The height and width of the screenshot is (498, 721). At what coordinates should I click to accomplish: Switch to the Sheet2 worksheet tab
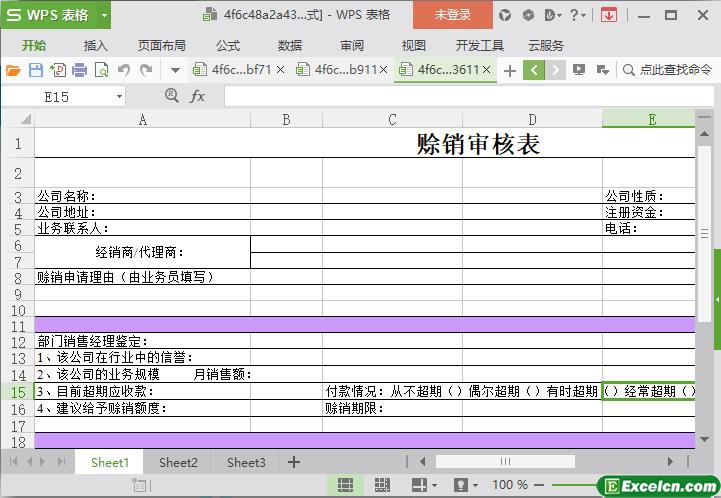tap(178, 462)
